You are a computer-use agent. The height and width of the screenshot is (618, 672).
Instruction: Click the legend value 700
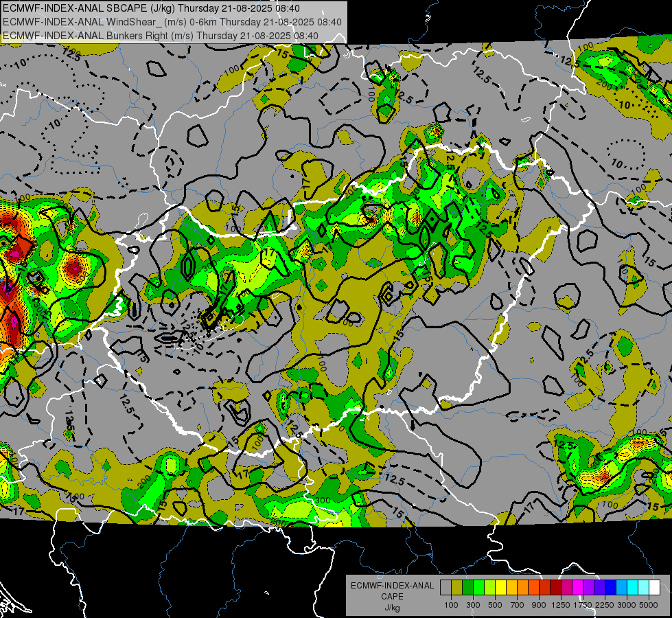point(517,605)
